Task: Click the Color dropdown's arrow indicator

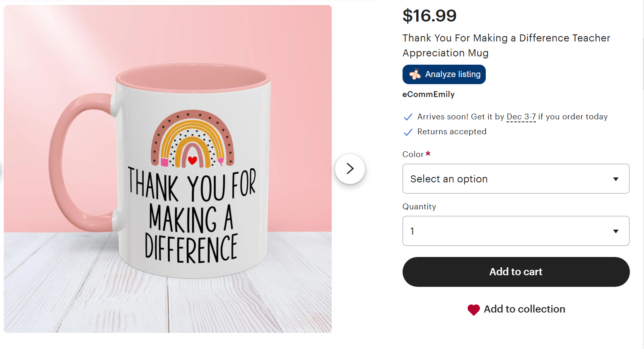Action: tap(616, 179)
